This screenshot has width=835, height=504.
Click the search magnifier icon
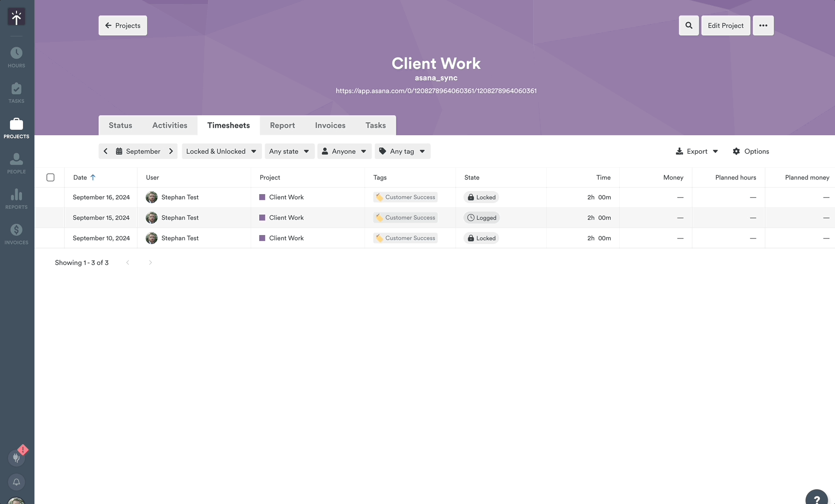pyautogui.click(x=688, y=25)
